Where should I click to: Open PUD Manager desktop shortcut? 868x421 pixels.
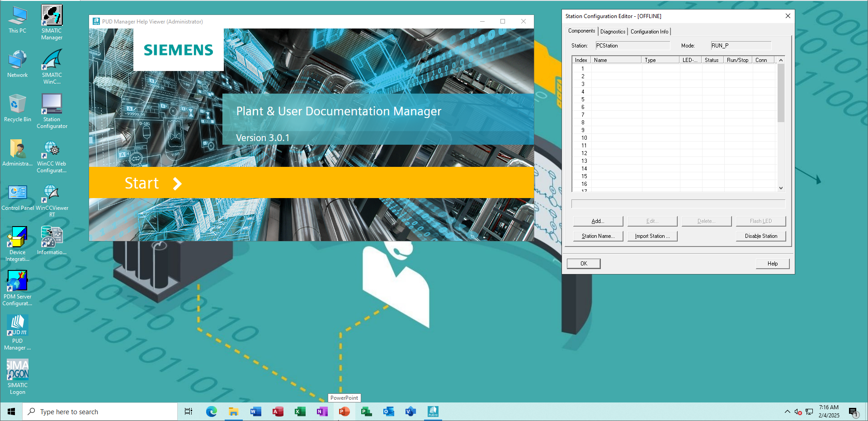[x=18, y=333]
